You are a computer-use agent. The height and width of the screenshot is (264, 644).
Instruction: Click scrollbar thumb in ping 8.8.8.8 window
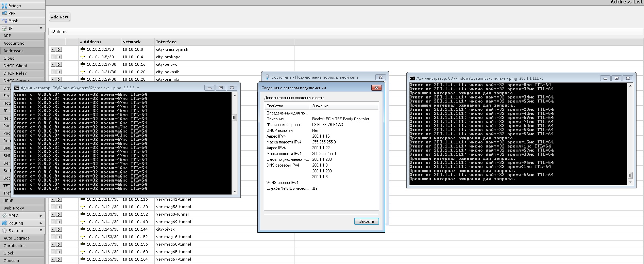234,118
